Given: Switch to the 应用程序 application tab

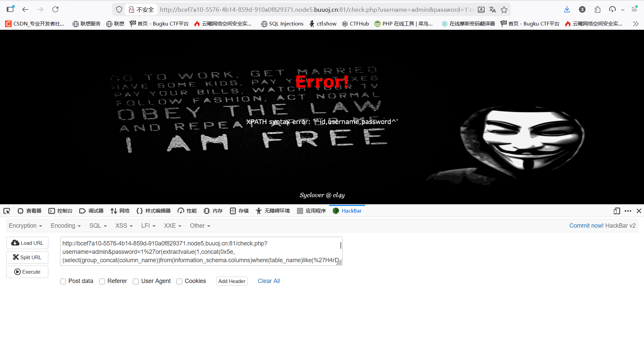Looking at the screenshot, I should coord(311,211).
